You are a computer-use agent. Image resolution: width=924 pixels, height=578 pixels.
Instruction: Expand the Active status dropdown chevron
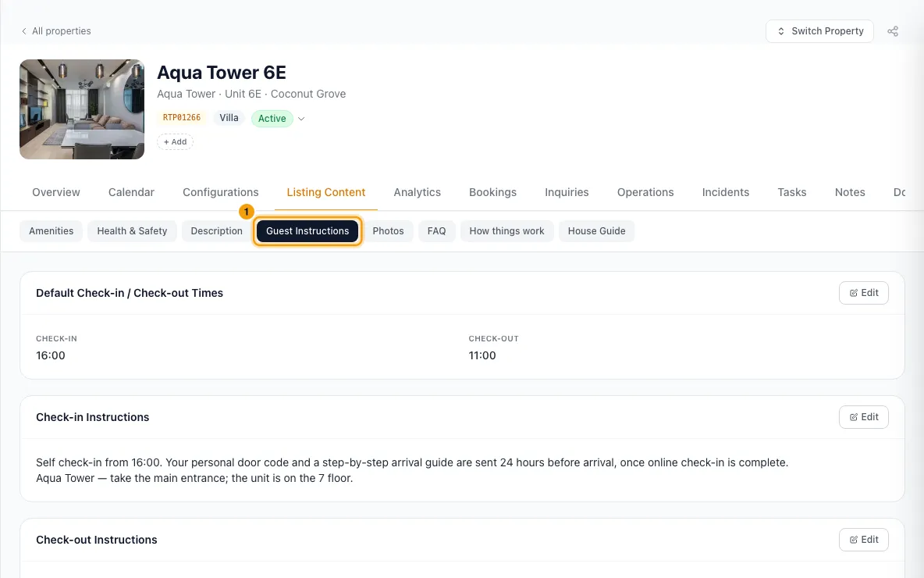coord(301,119)
